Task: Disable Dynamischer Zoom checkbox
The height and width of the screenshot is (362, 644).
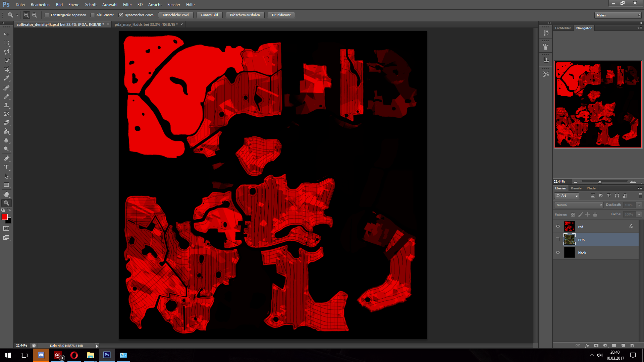Action: (121, 15)
